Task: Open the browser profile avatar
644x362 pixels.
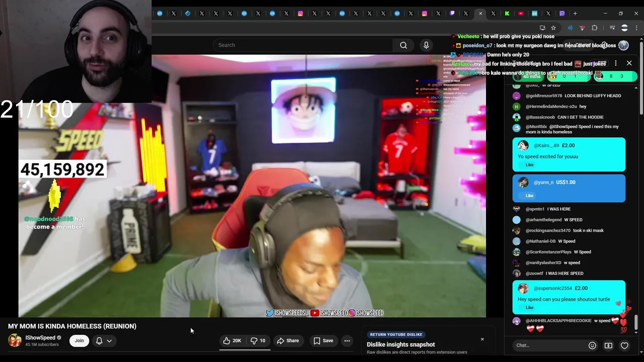Action: coord(624,28)
